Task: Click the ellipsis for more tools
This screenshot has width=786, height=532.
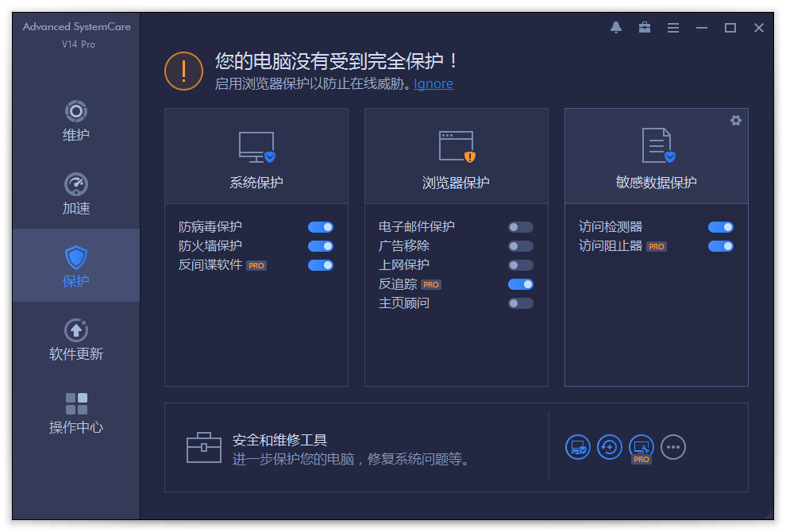Action: [x=672, y=447]
